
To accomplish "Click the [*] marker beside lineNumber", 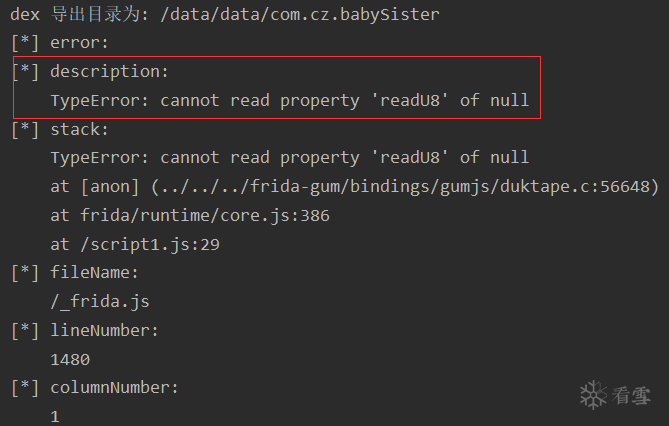I will pyautogui.click(x=25, y=330).
